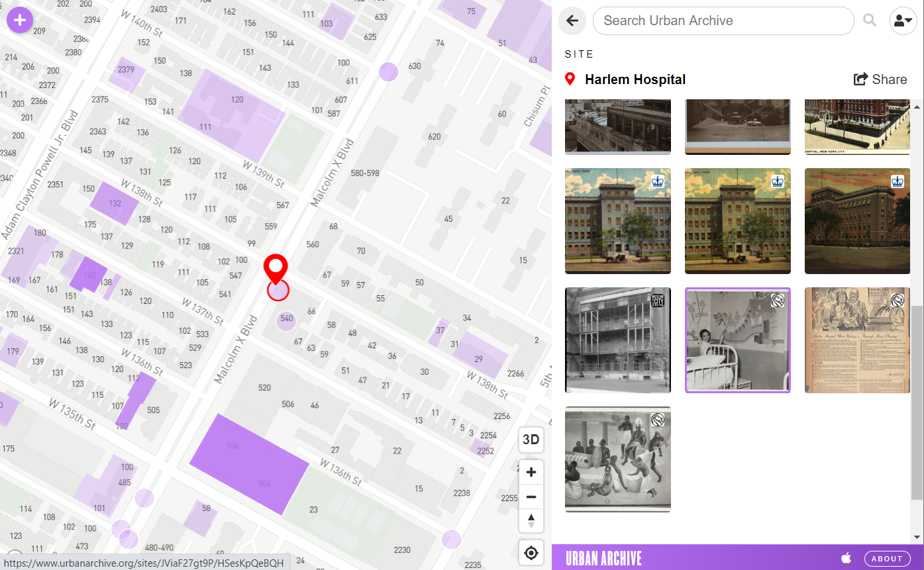This screenshot has height=570, width=924.
Task: Click the Apple icon in the purple footer
Action: pyautogui.click(x=847, y=558)
